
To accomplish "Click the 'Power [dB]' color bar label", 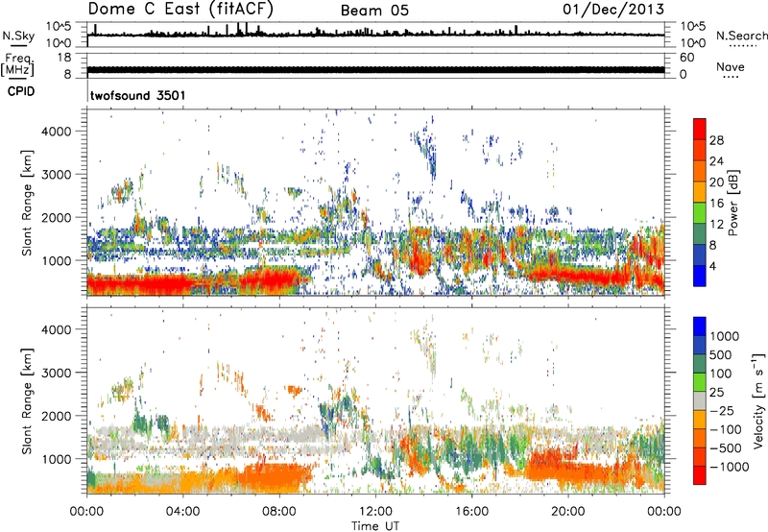I will [732, 203].
